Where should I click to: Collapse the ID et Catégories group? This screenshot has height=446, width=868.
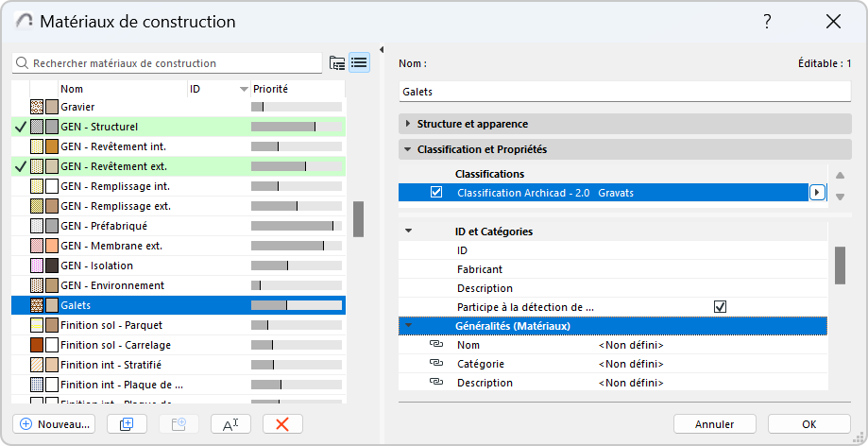coord(408,232)
